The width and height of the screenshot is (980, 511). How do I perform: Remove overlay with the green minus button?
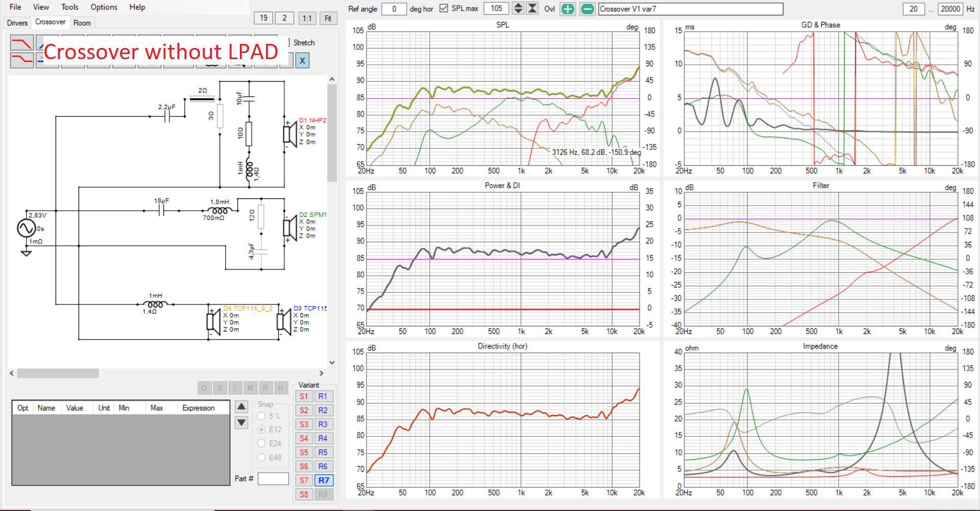pos(587,9)
